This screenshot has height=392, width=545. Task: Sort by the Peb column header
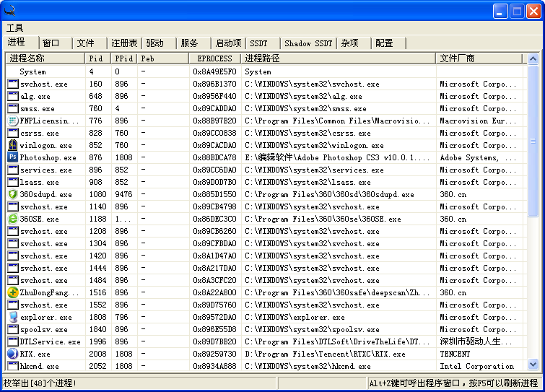[x=163, y=58]
